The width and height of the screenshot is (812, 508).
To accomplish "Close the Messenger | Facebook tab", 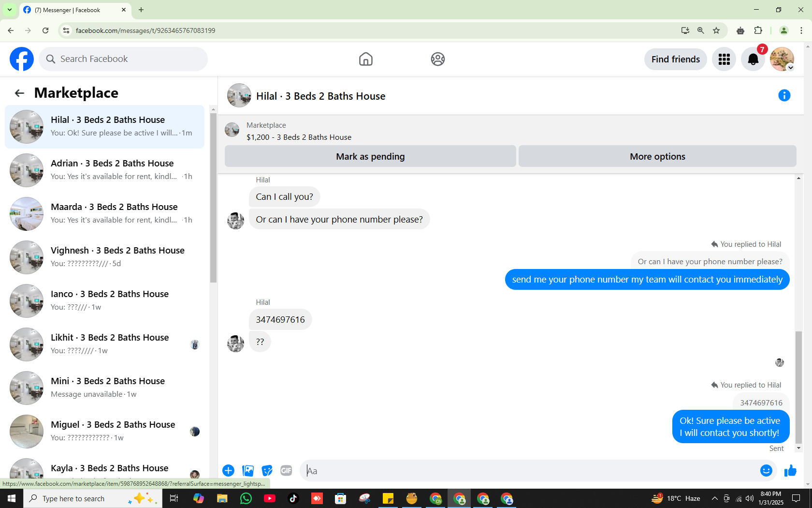I will click(124, 10).
